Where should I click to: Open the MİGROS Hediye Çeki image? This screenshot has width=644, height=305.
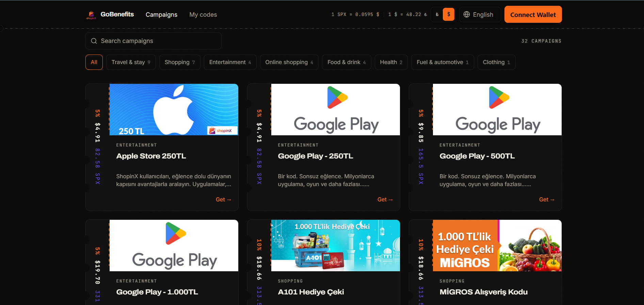(497, 245)
